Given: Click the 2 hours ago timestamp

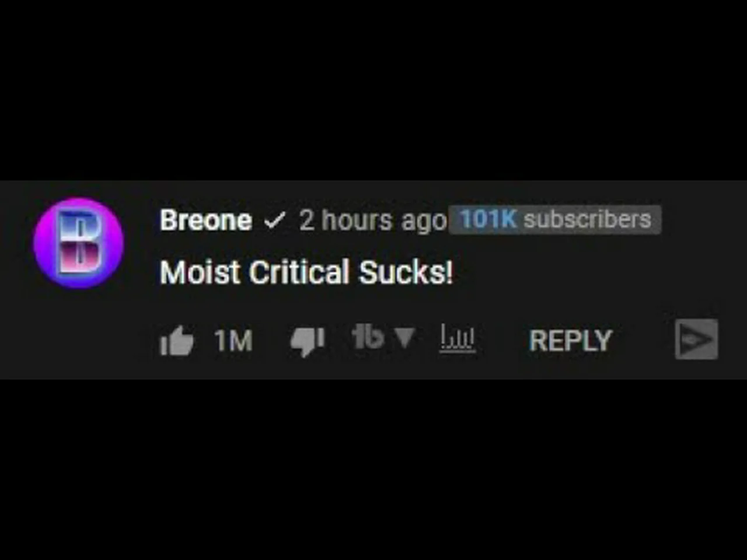Looking at the screenshot, I should pos(373,220).
